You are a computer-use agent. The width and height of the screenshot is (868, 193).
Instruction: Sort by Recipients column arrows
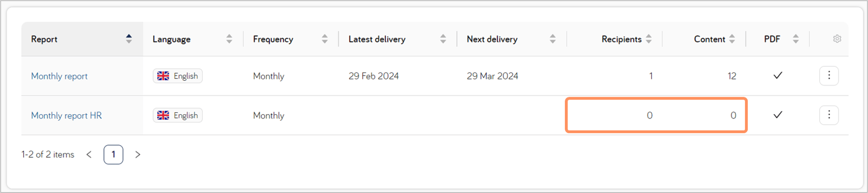coord(649,39)
